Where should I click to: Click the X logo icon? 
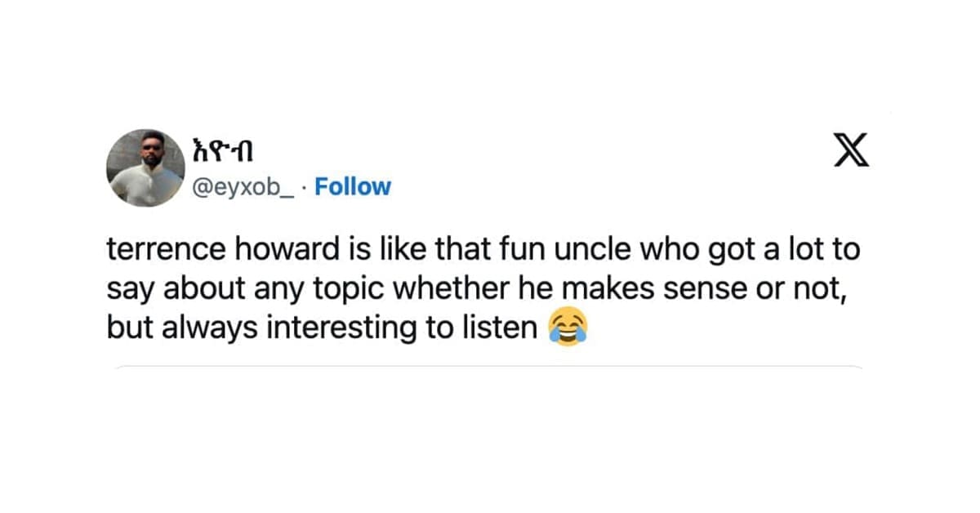851,151
